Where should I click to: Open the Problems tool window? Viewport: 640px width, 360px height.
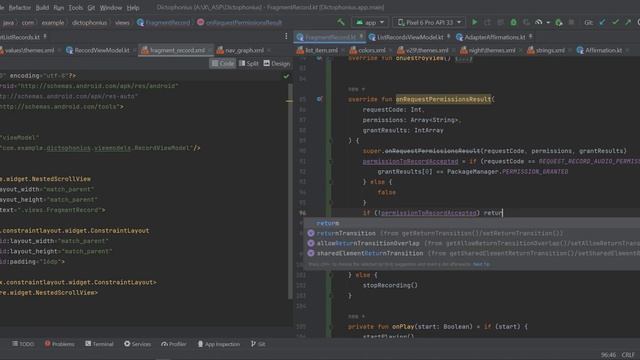[x=60, y=344]
